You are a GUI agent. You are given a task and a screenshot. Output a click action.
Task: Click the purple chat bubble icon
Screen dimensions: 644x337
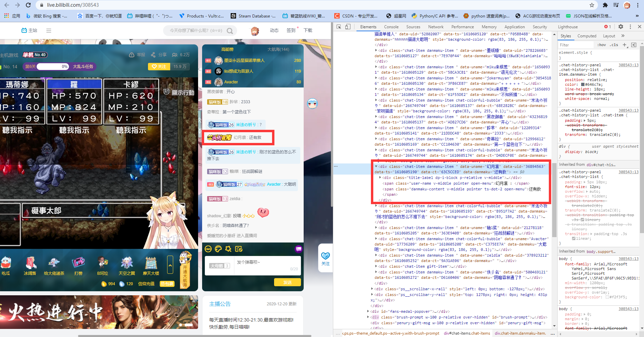point(298,249)
